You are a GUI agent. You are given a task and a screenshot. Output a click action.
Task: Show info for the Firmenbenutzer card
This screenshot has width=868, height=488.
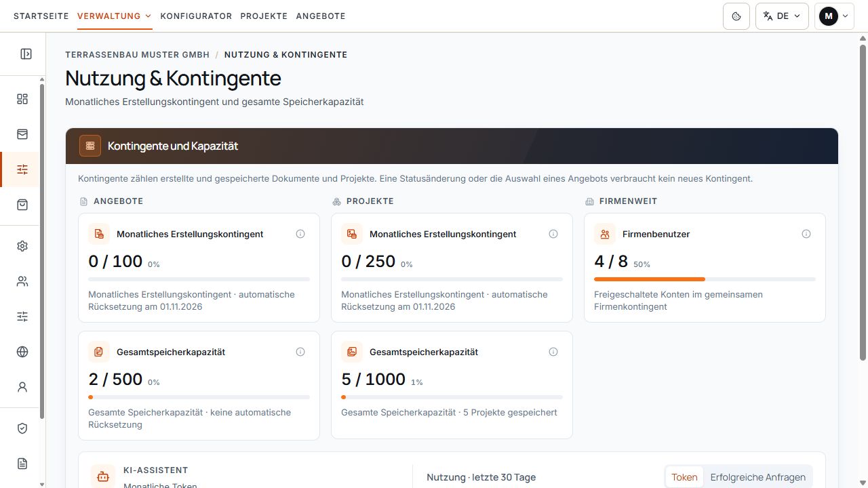coord(806,234)
